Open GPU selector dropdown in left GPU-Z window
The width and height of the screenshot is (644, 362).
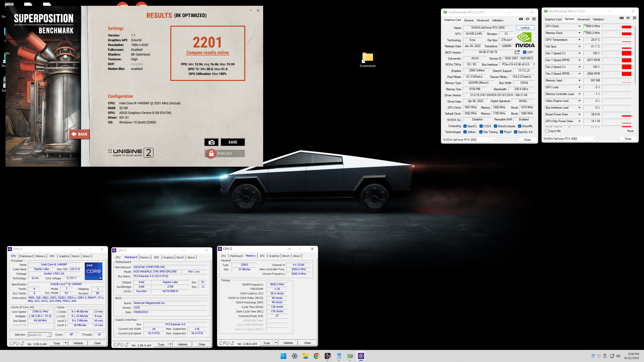(x=469, y=140)
